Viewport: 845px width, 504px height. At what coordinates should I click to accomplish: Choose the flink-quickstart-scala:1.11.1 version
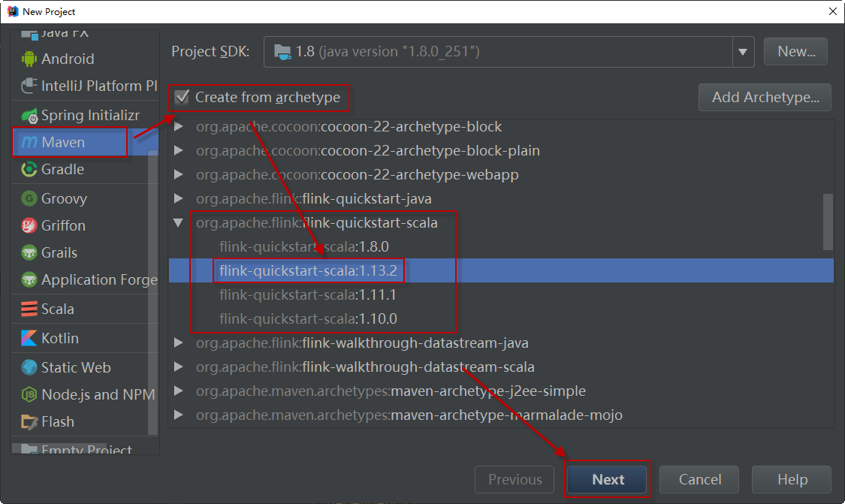pyautogui.click(x=308, y=295)
